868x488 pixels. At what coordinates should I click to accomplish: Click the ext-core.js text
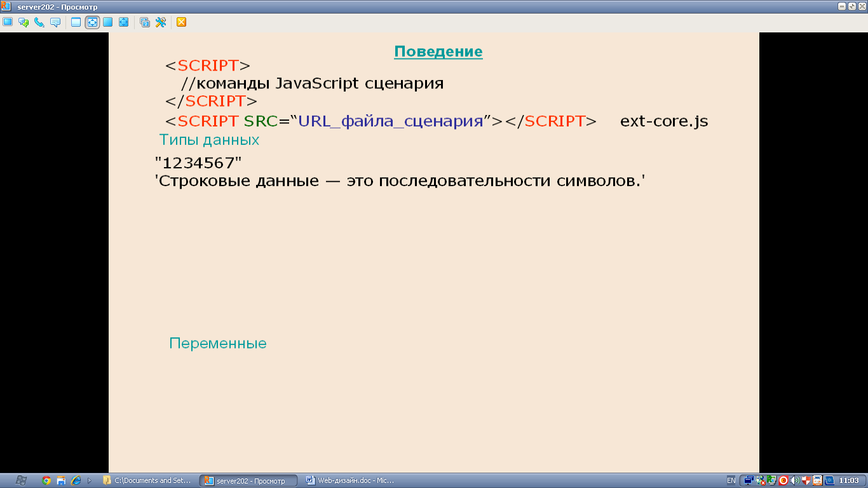664,121
